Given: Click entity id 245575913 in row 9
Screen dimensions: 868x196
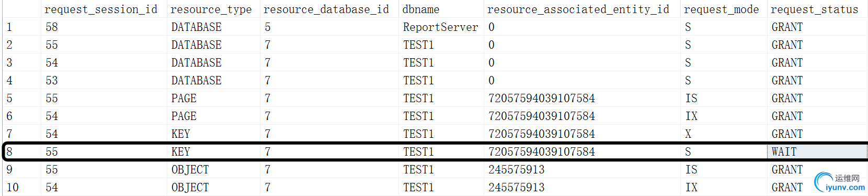Looking at the screenshot, I should point(582,169).
